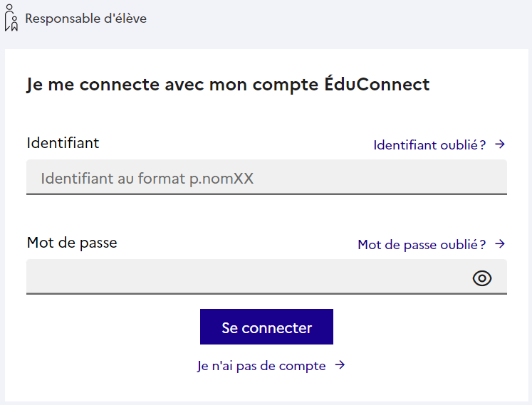Click the Responsable d'élève profile text
This screenshot has width=532, height=405.
coord(86,19)
